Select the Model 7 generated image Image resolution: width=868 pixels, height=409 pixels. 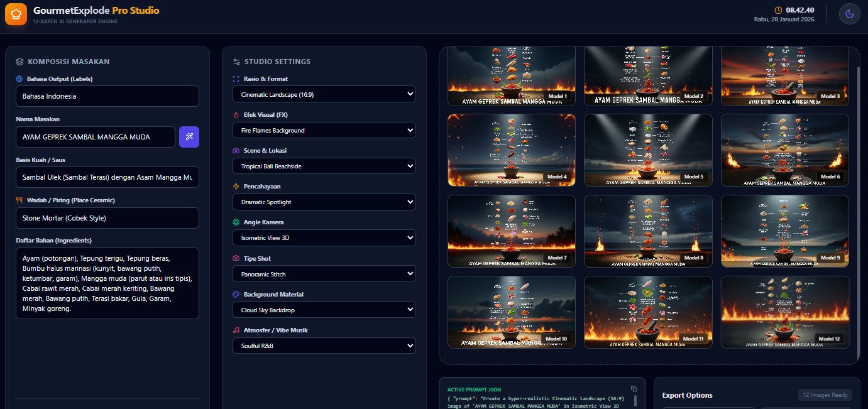click(512, 231)
